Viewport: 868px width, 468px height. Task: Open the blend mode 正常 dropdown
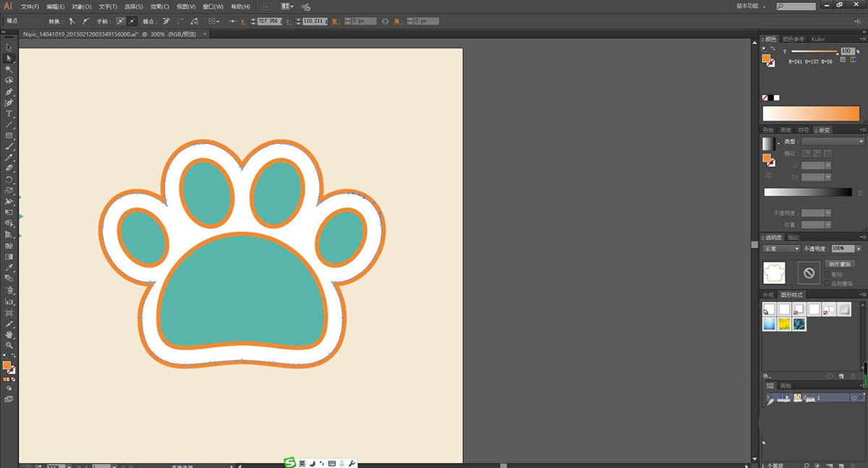click(x=781, y=248)
